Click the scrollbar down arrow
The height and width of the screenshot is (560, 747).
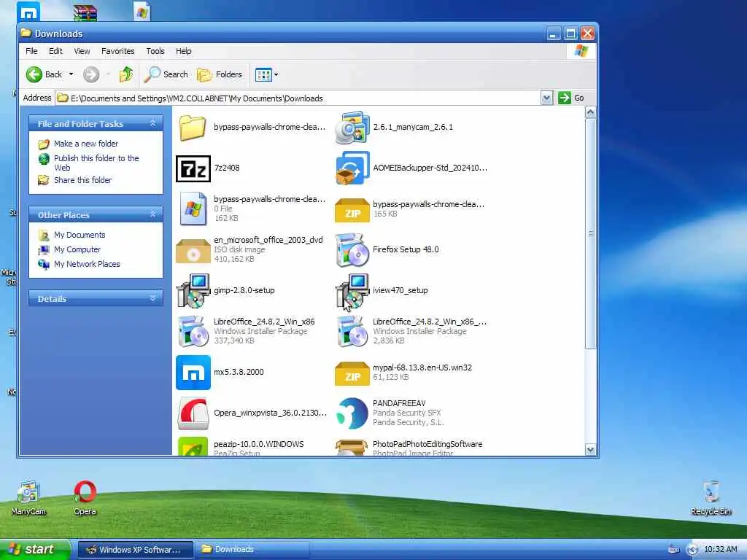(590, 449)
